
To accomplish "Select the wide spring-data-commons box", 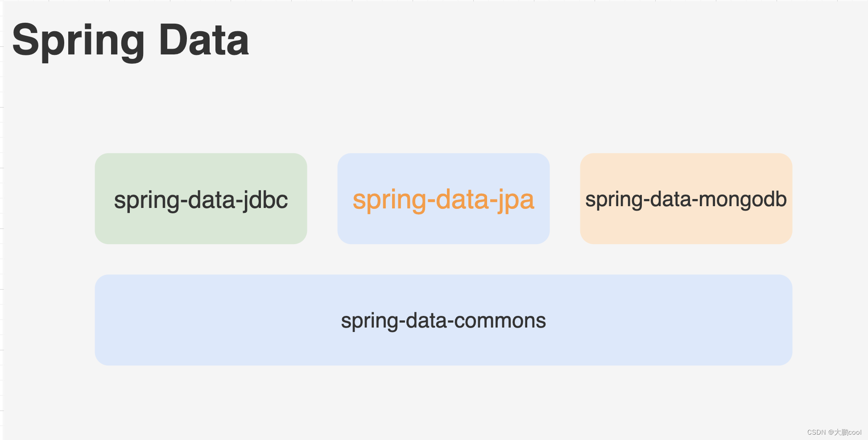I will pyautogui.click(x=443, y=320).
